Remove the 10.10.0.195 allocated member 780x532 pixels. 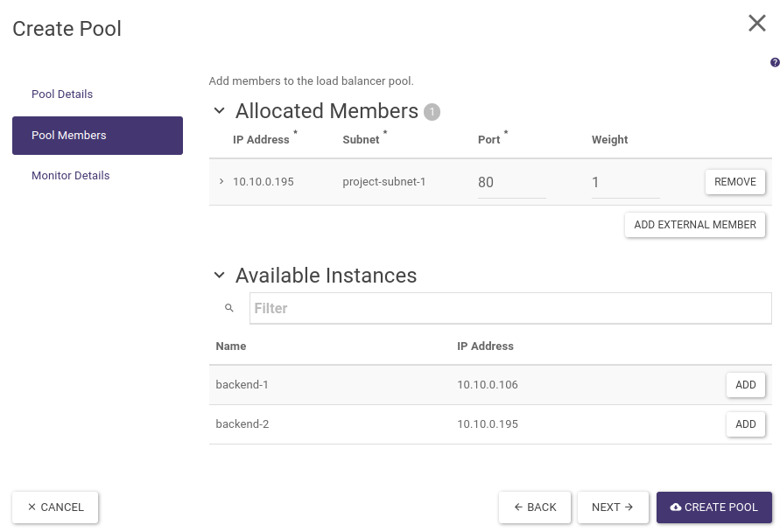(734, 182)
